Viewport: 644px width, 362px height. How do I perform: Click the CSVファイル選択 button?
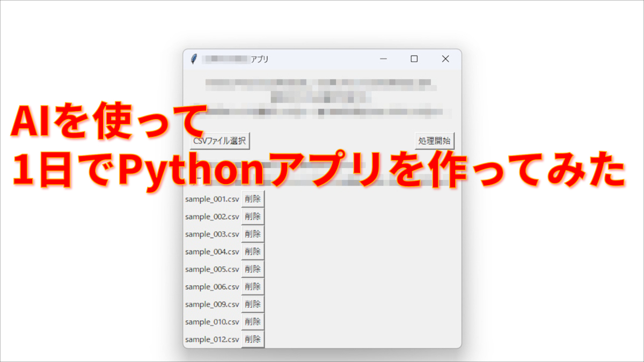[219, 140]
